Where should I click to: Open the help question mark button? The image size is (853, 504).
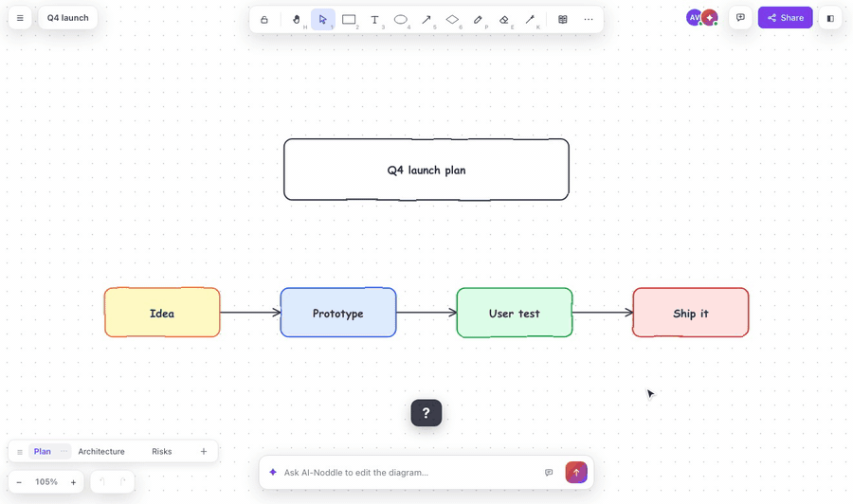coord(426,413)
